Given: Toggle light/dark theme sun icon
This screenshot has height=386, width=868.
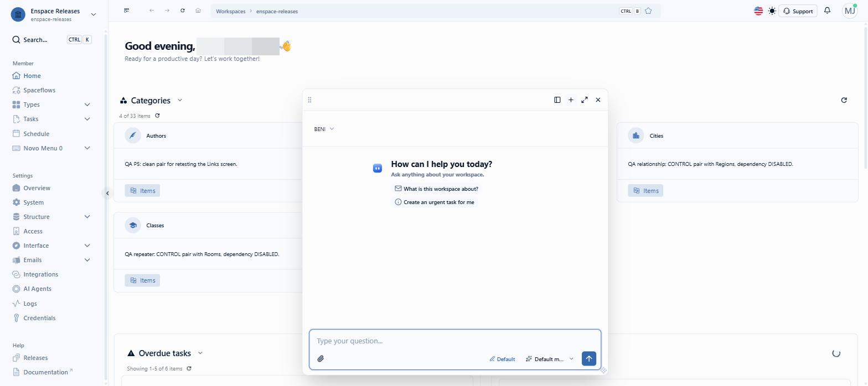Looking at the screenshot, I should 772,11.
